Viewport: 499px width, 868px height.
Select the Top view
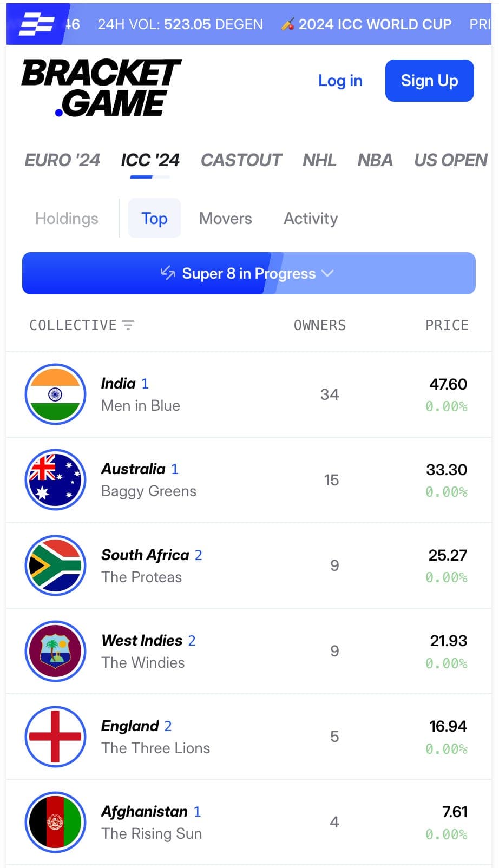click(x=154, y=218)
